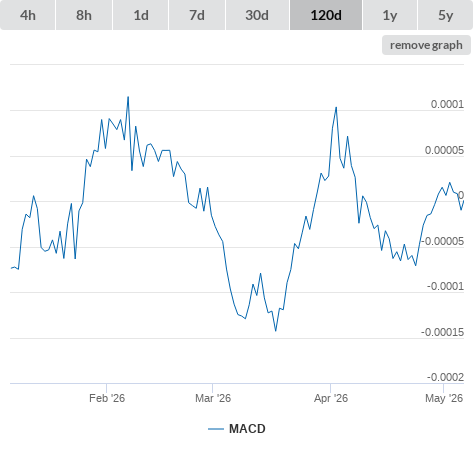Switch to the 5y range tab

446,15
